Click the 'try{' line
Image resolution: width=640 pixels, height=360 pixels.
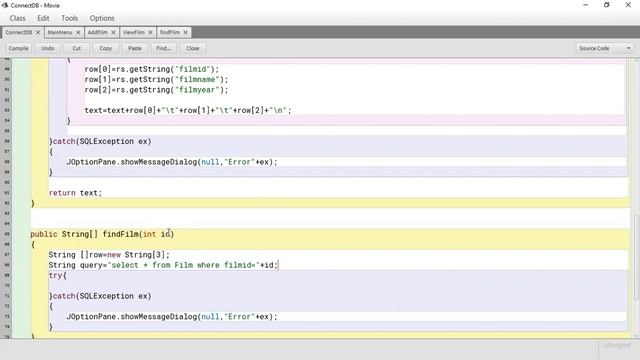[x=58, y=275]
